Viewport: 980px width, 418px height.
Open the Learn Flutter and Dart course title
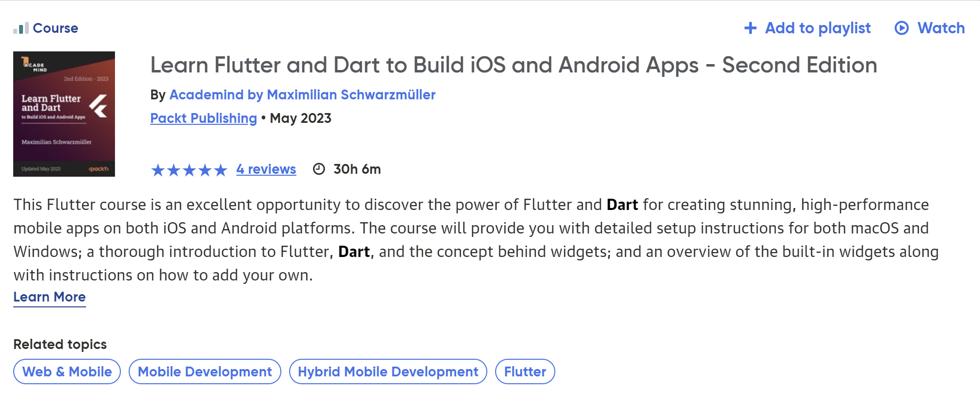click(x=514, y=65)
